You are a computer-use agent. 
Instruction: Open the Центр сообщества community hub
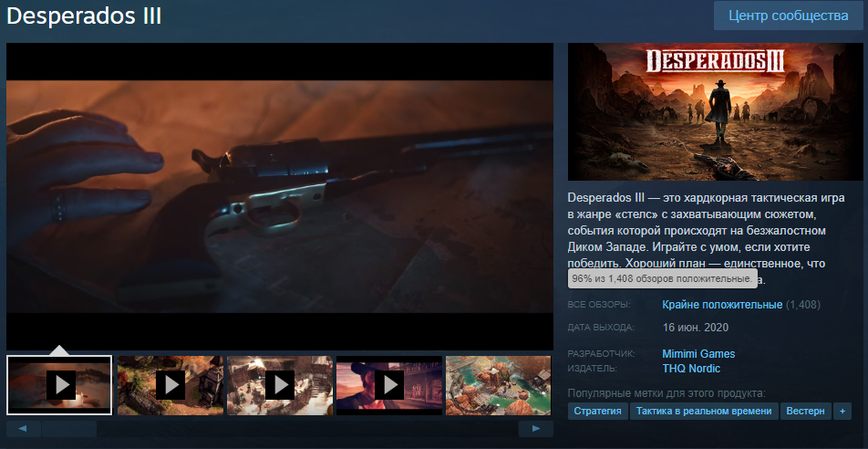click(789, 16)
